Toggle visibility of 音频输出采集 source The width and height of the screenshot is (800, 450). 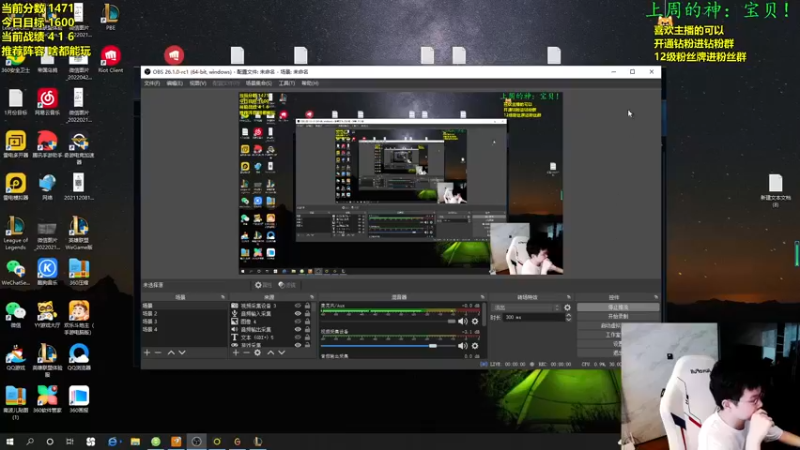298,330
